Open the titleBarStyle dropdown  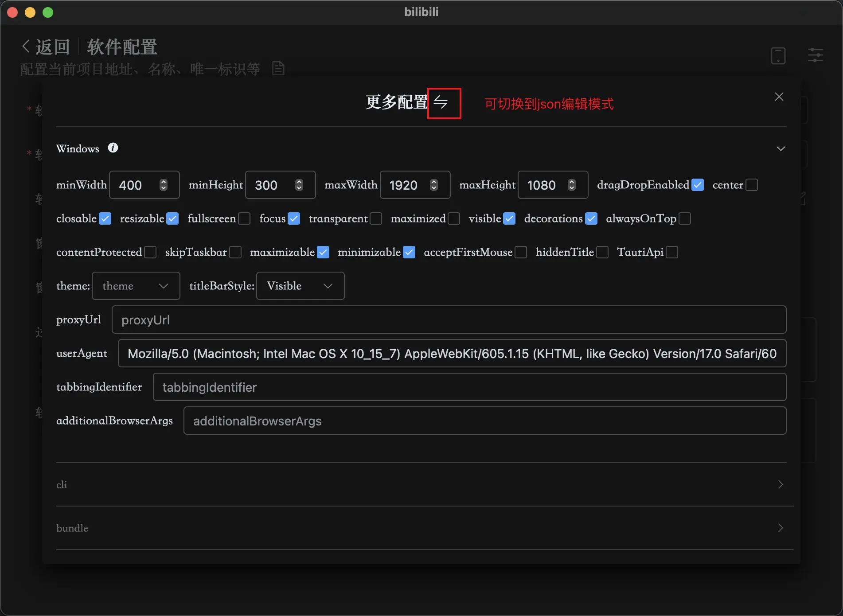point(300,286)
